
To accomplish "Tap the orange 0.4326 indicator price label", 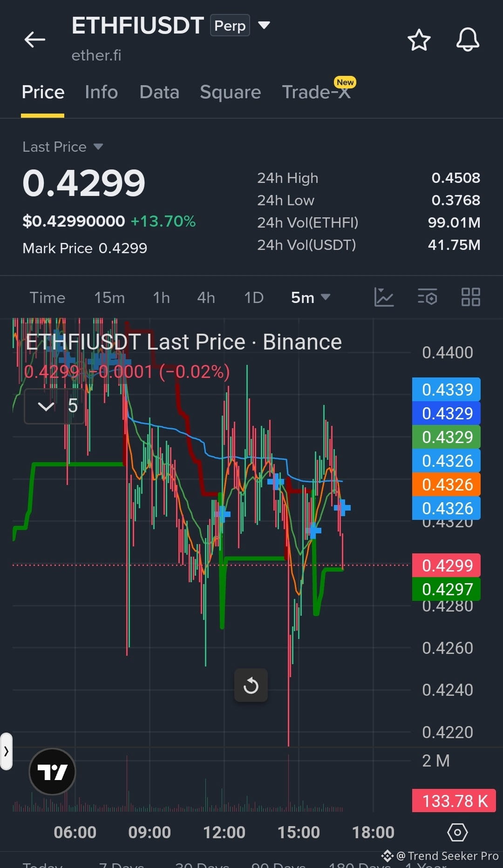I will point(446,484).
